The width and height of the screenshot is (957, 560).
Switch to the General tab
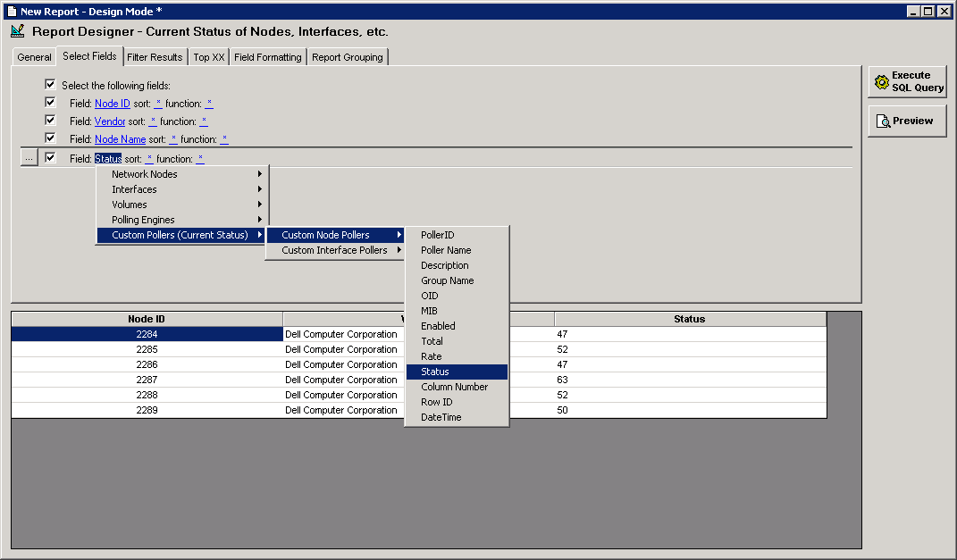[x=34, y=57]
